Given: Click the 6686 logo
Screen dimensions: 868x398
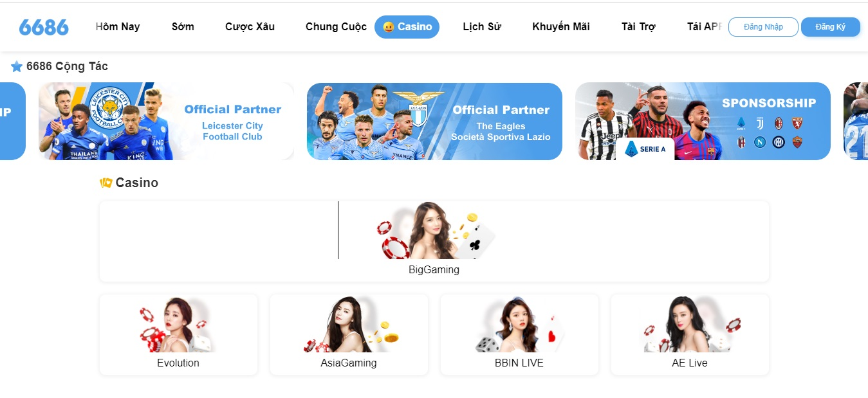Looking at the screenshot, I should pos(44,27).
